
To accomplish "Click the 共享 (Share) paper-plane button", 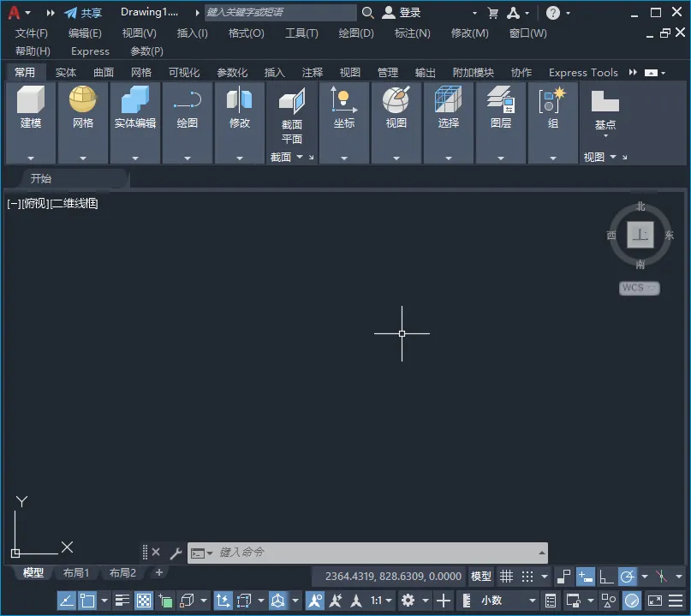I will coord(83,12).
